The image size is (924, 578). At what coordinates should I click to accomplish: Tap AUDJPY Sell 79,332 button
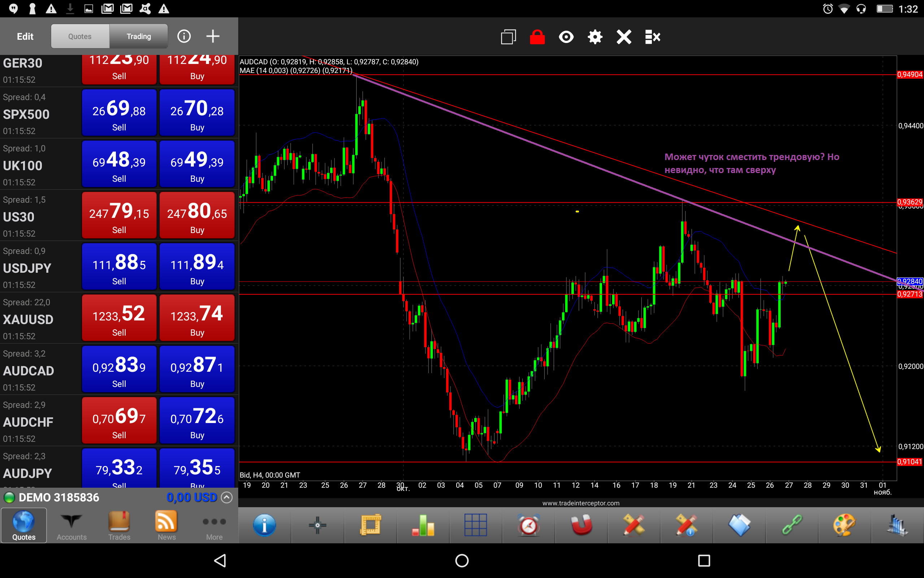pyautogui.click(x=119, y=468)
